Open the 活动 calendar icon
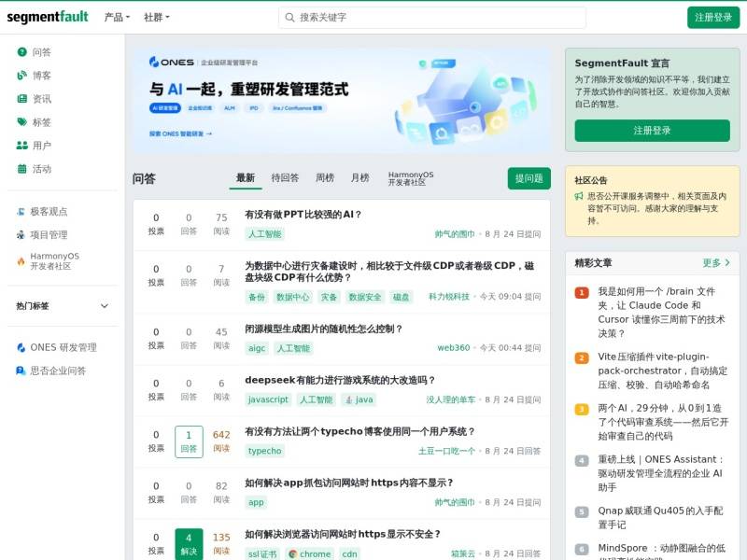The height and width of the screenshot is (560, 747). coord(21,169)
